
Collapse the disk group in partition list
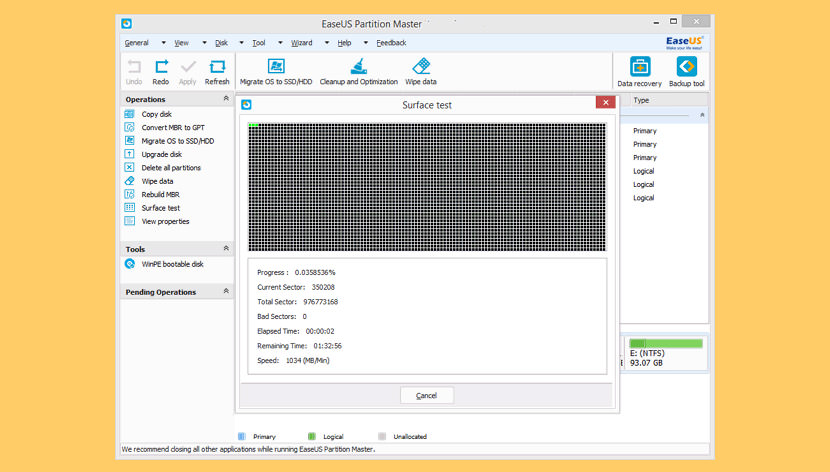coord(702,115)
